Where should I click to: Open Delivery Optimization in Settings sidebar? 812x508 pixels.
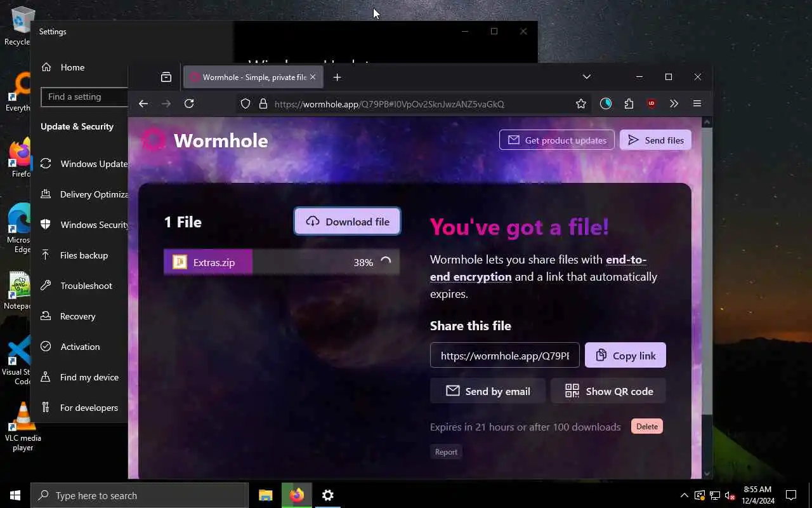(x=84, y=194)
